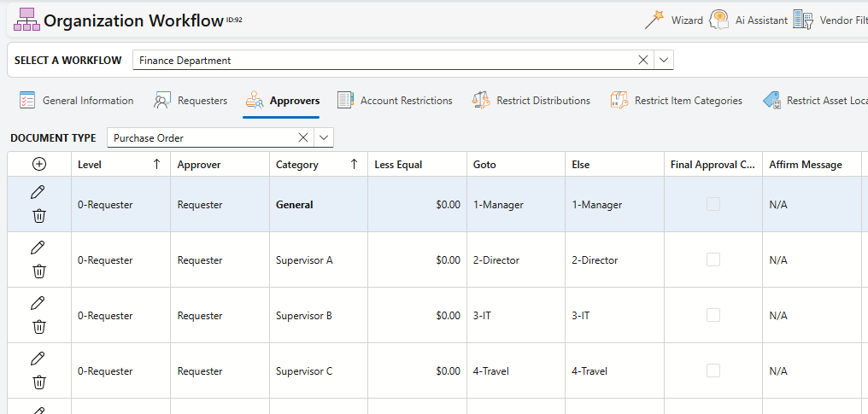Edit the Supervisor B row
Image resolution: width=868 pixels, height=414 pixels.
coord(38,304)
